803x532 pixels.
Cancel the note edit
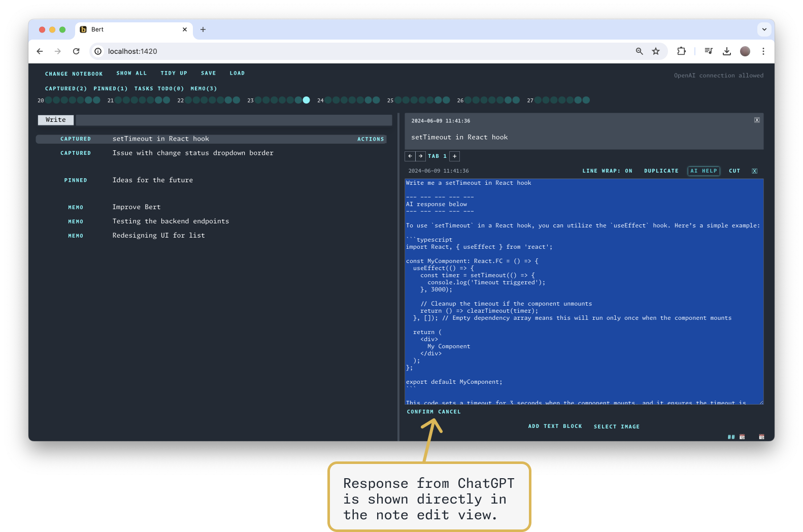point(449,412)
